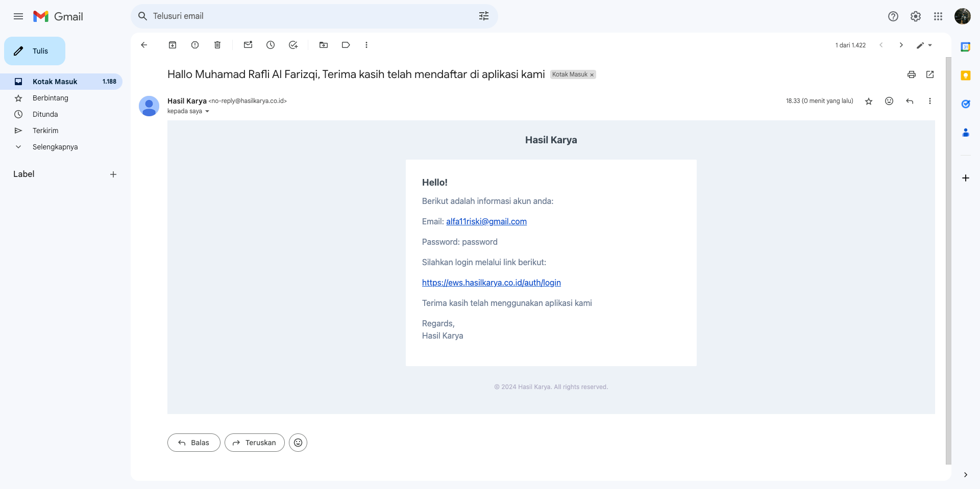Print the email using the printer icon

pyautogui.click(x=912, y=74)
